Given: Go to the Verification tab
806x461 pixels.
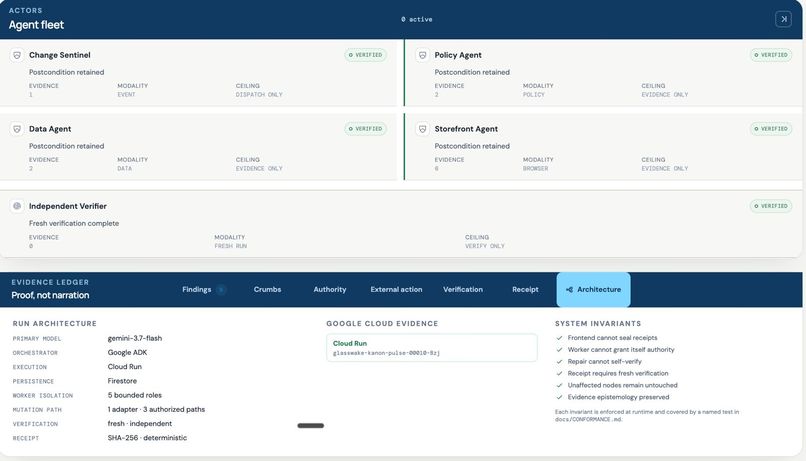Looking at the screenshot, I should [463, 290].
